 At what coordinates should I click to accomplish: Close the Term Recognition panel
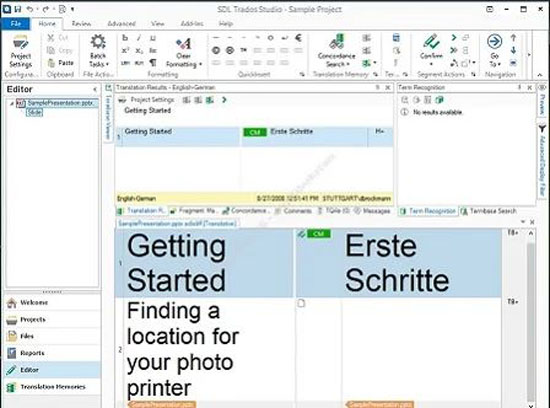(x=530, y=87)
